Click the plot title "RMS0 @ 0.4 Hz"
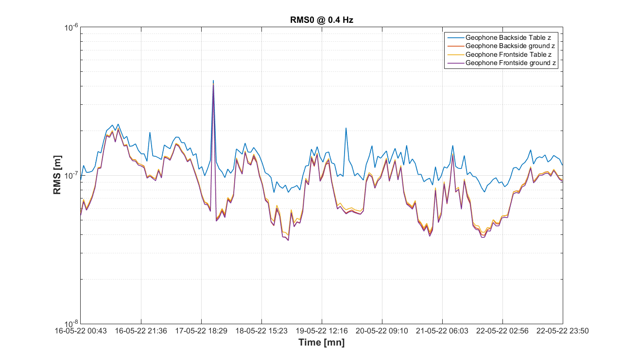The width and height of the screenshot is (622, 364). pos(322,20)
